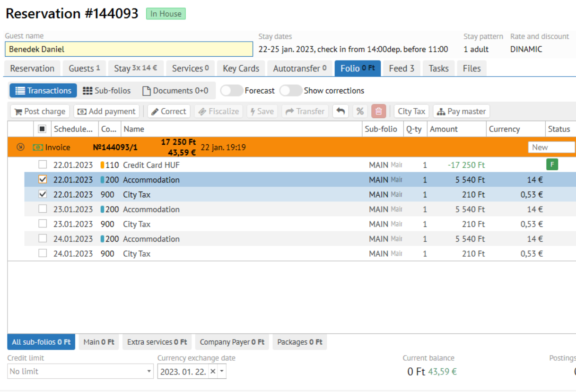Open Post charge with cart icon
The width and height of the screenshot is (576, 392).
click(40, 112)
